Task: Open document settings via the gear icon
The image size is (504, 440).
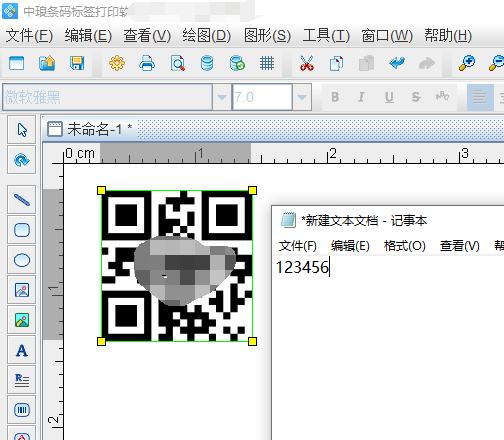Action: click(117, 63)
